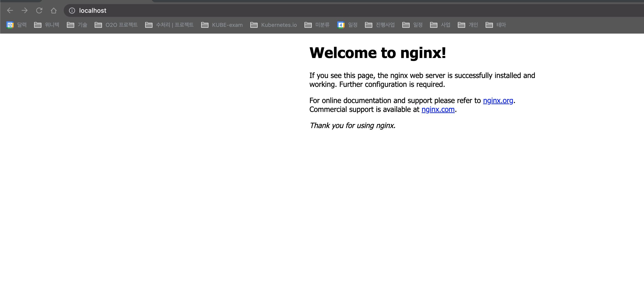Open the 일정 bookmark with calendar icon
The width and height of the screenshot is (644, 308).
pyautogui.click(x=347, y=25)
